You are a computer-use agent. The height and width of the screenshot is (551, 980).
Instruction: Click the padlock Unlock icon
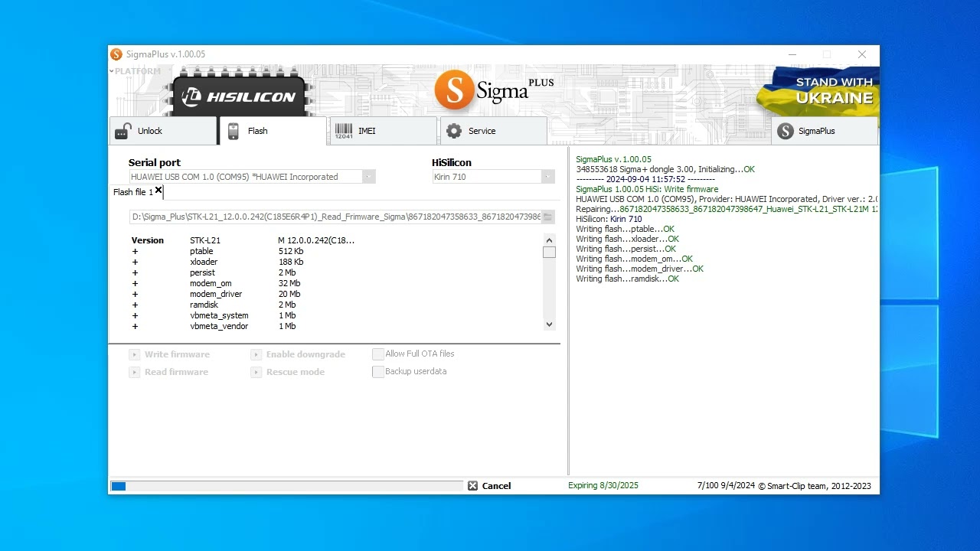click(x=123, y=132)
